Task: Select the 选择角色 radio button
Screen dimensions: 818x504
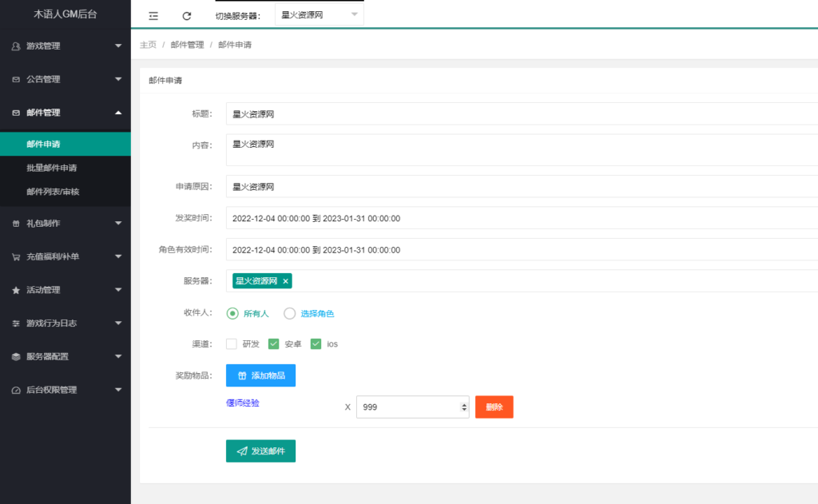Action: 289,313
